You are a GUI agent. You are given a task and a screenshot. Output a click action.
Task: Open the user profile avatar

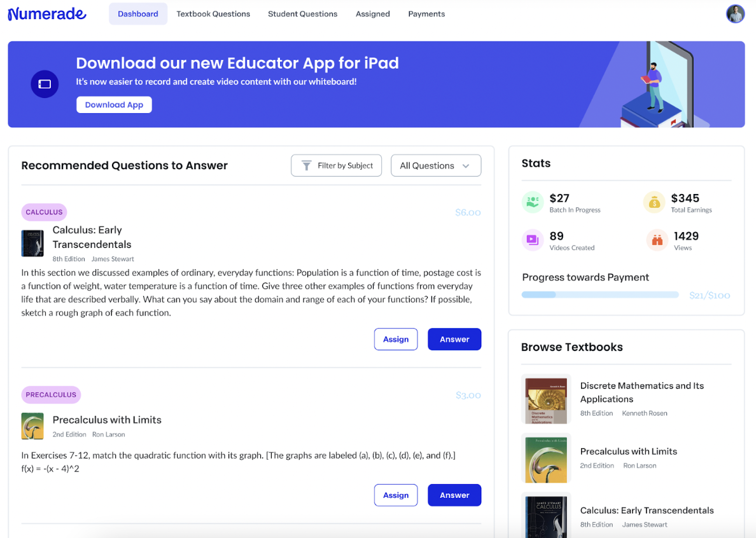pos(735,14)
